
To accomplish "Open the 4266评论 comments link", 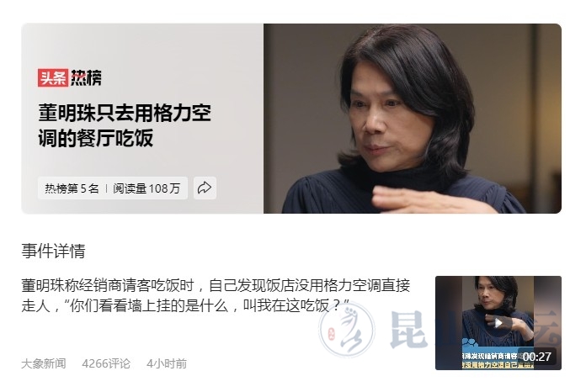I will tap(106, 363).
